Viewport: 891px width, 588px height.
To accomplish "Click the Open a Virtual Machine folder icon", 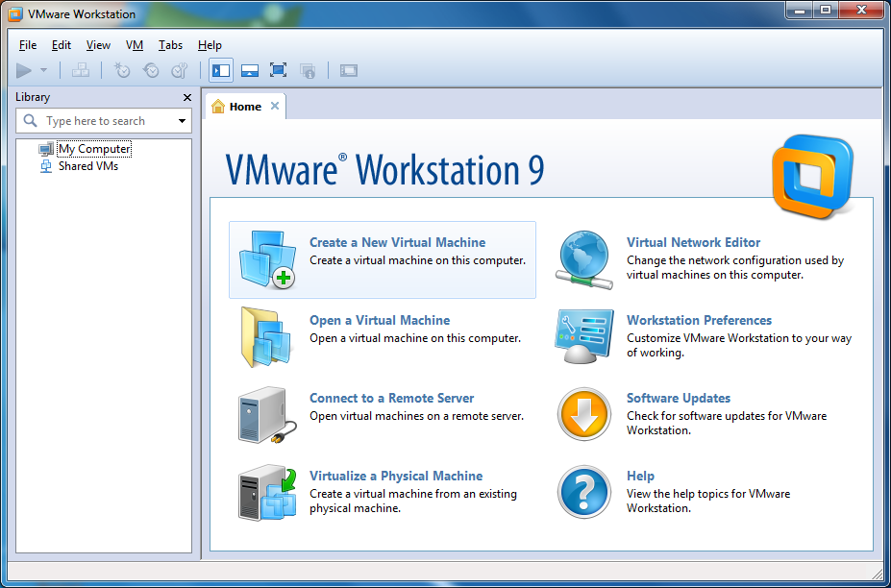I will [264, 337].
